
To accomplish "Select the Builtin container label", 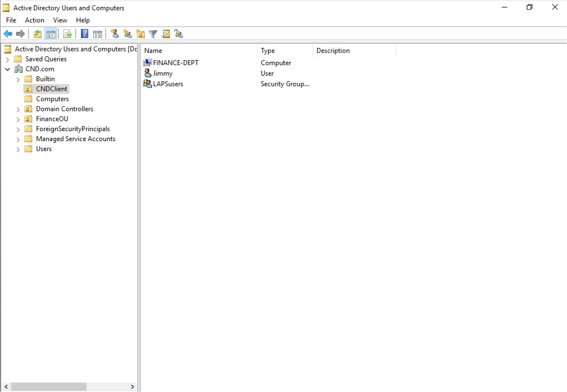I will coord(45,79).
